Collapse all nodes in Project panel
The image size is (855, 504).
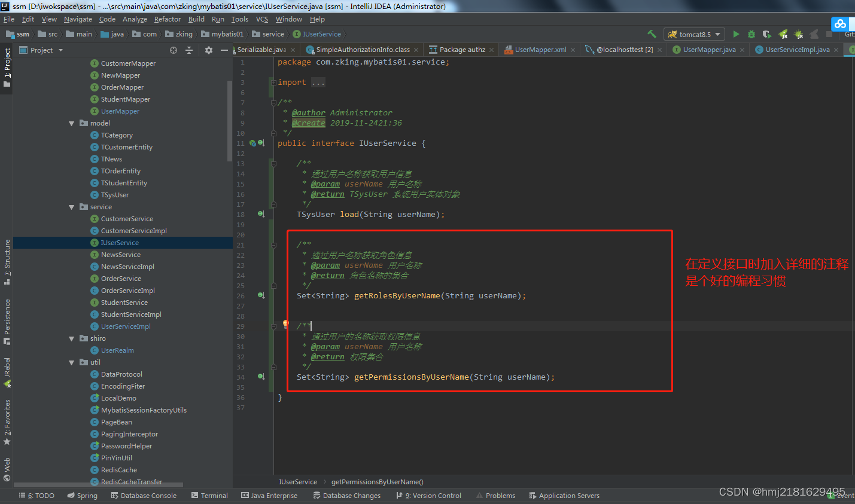[189, 50]
